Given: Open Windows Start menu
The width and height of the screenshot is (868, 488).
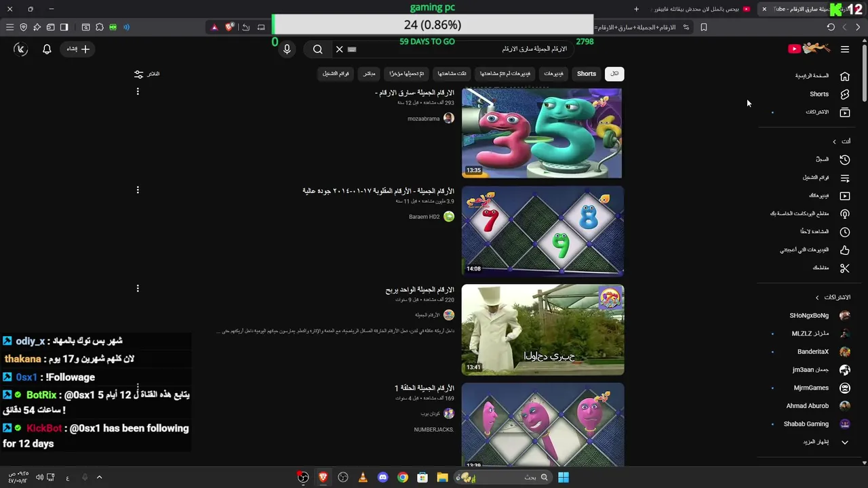Looking at the screenshot, I should [x=564, y=477].
